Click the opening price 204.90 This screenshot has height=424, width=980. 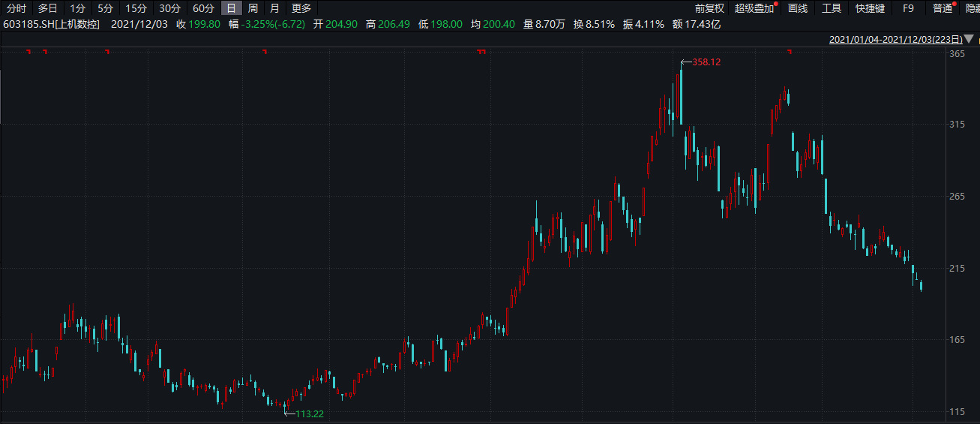(341, 24)
